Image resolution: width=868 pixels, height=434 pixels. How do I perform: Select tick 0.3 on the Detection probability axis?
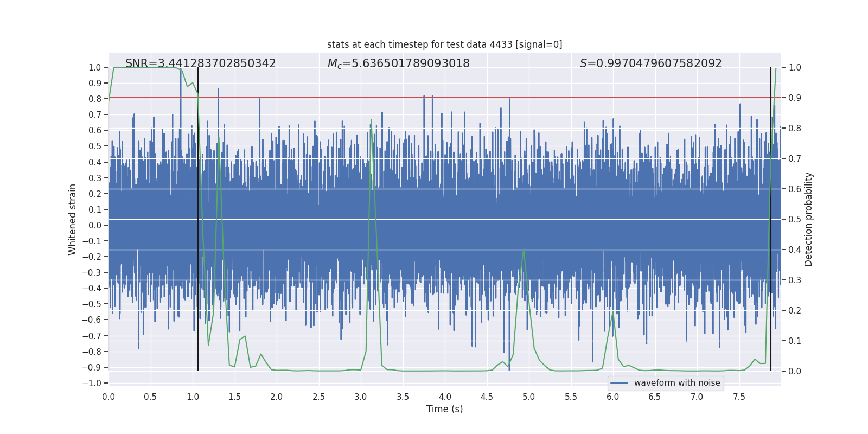point(795,280)
